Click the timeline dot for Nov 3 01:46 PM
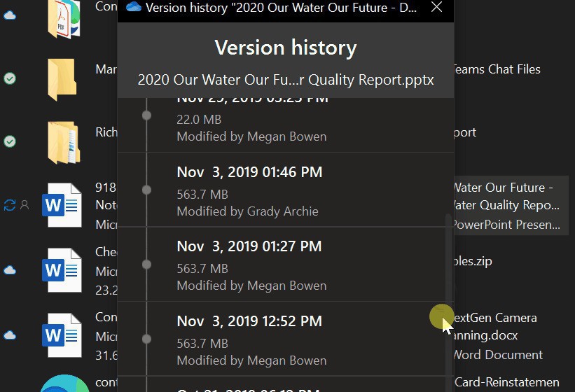575x392 pixels. point(146,190)
